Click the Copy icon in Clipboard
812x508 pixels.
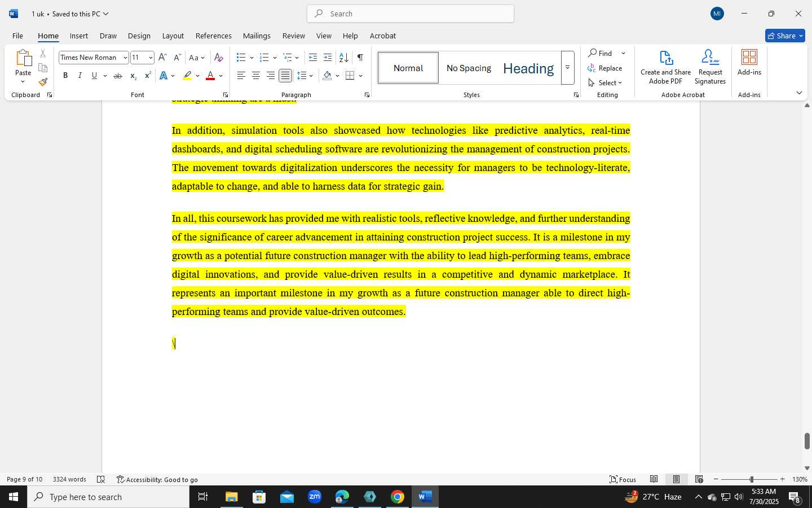pyautogui.click(x=43, y=68)
